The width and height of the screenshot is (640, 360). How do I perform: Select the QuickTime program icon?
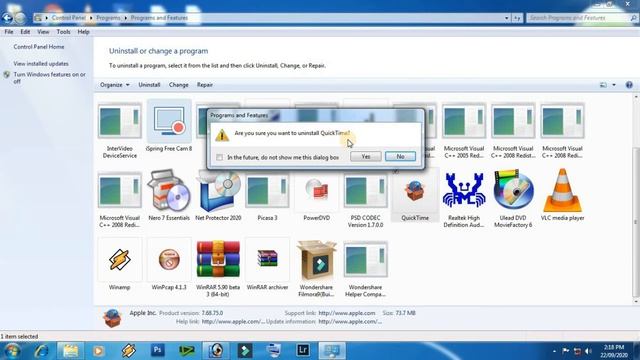415,191
